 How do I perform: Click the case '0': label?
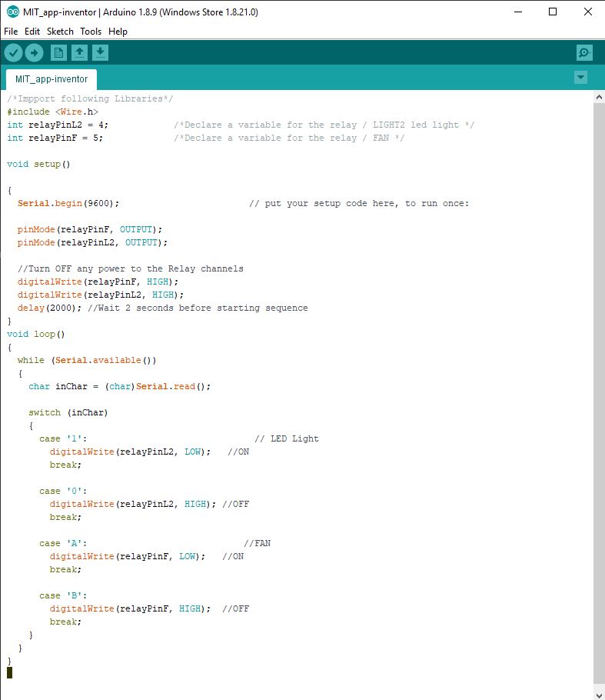tap(63, 491)
